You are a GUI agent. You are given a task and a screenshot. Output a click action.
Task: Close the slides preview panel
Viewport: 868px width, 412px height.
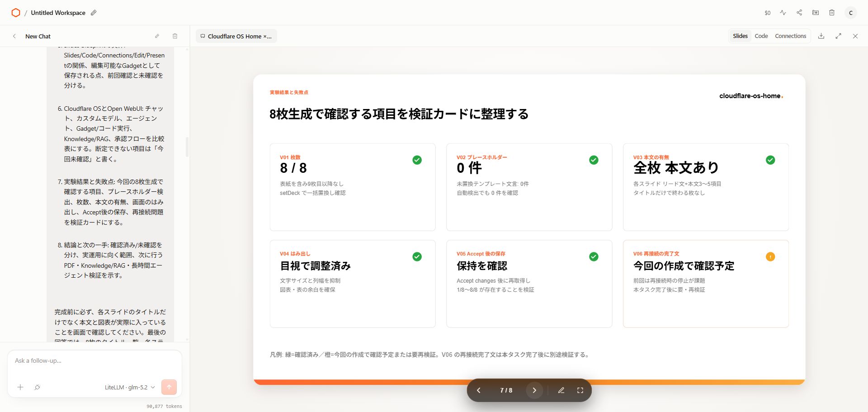[855, 36]
